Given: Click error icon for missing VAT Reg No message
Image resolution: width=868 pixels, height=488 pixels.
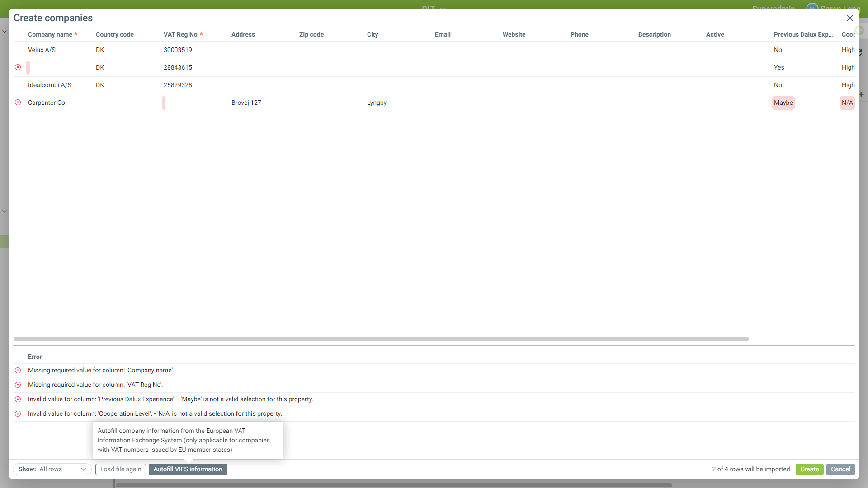Looking at the screenshot, I should coord(18,385).
